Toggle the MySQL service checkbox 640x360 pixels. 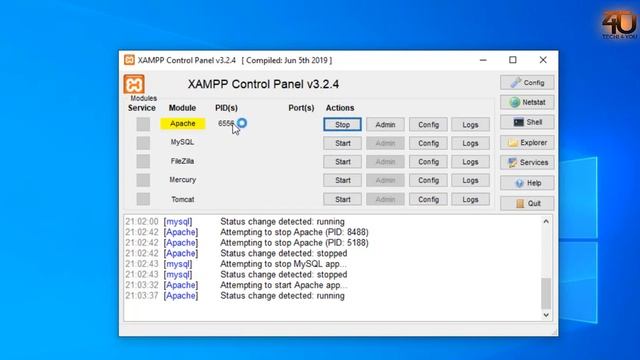(x=143, y=143)
